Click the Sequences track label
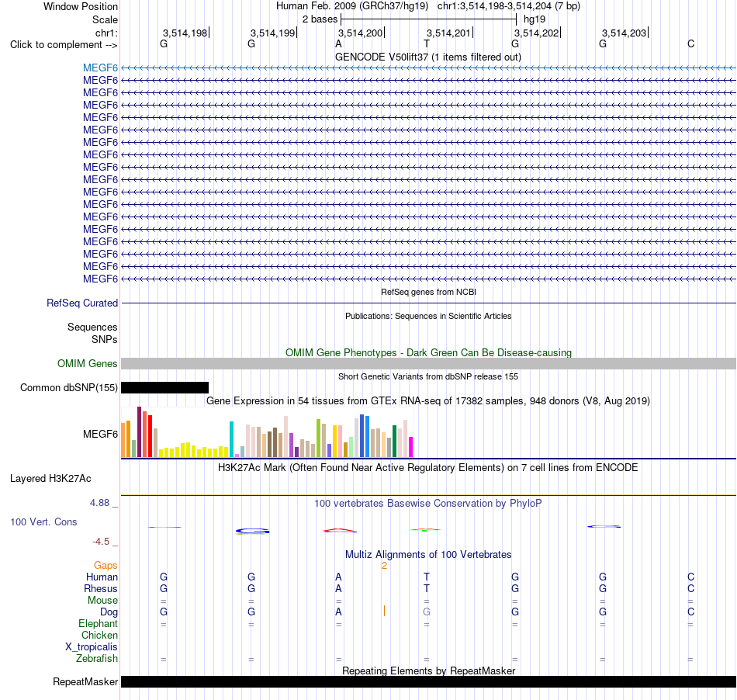737x700 pixels. tap(92, 327)
